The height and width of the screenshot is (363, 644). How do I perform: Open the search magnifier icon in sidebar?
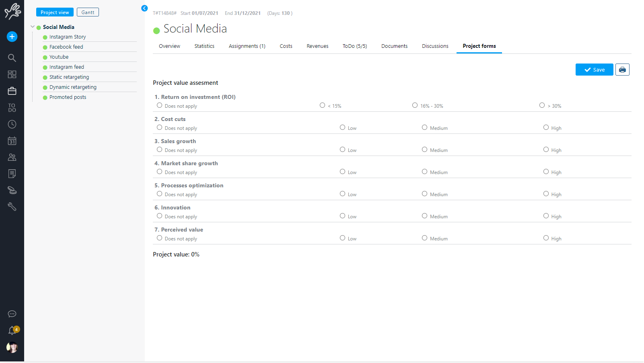(x=12, y=58)
